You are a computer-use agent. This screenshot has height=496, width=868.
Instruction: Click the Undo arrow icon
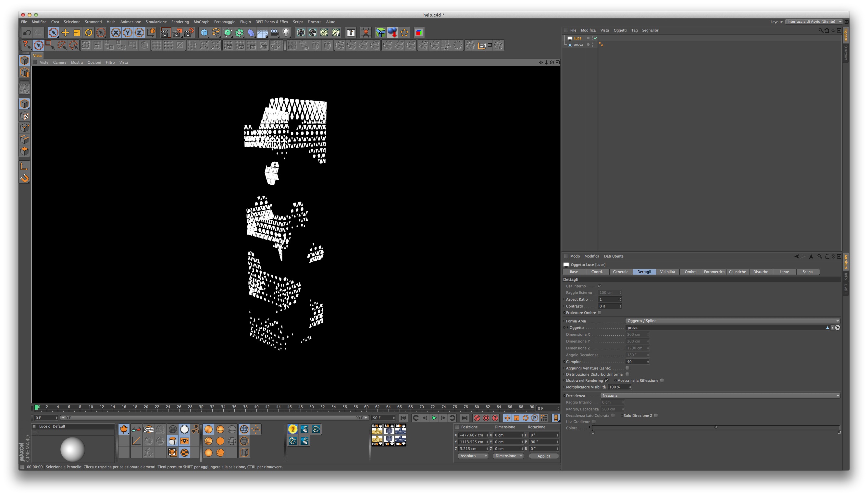[27, 33]
